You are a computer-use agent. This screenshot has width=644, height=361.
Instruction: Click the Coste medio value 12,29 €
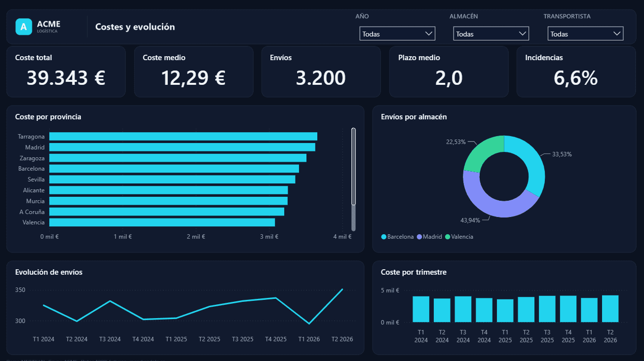[193, 78]
